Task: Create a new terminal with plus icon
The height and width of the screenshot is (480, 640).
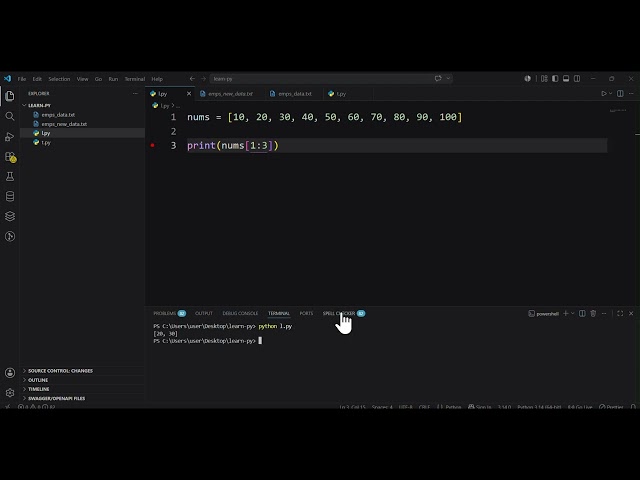Action: [566, 313]
